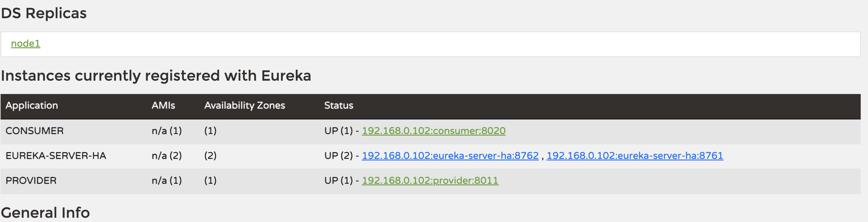Click the (2) availability zones cell
Viewport: 868px width, 222px height.
click(210, 156)
